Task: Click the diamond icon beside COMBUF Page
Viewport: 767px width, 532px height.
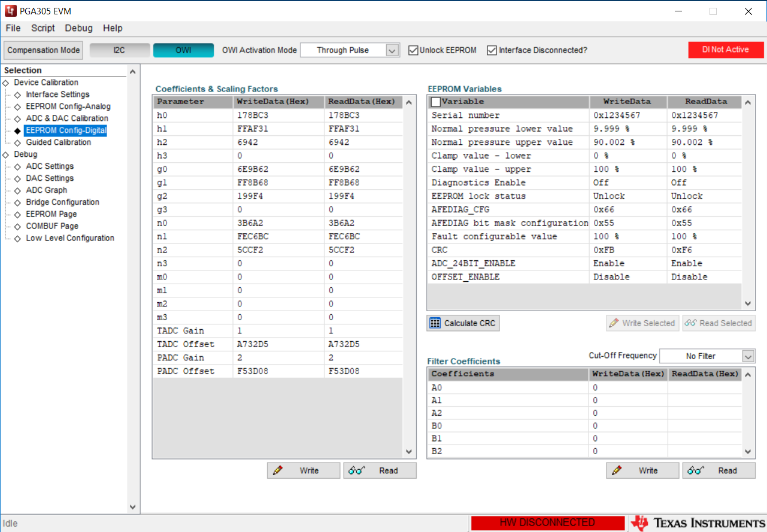Action: pyautogui.click(x=17, y=226)
